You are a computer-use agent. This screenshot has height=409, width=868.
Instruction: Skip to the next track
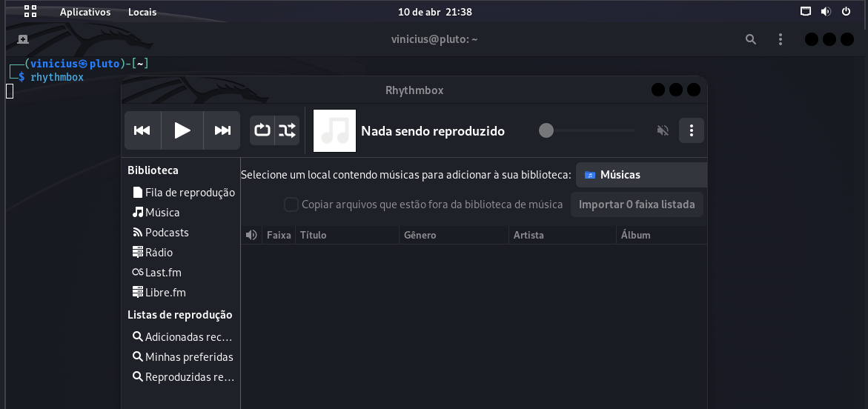pyautogui.click(x=222, y=130)
